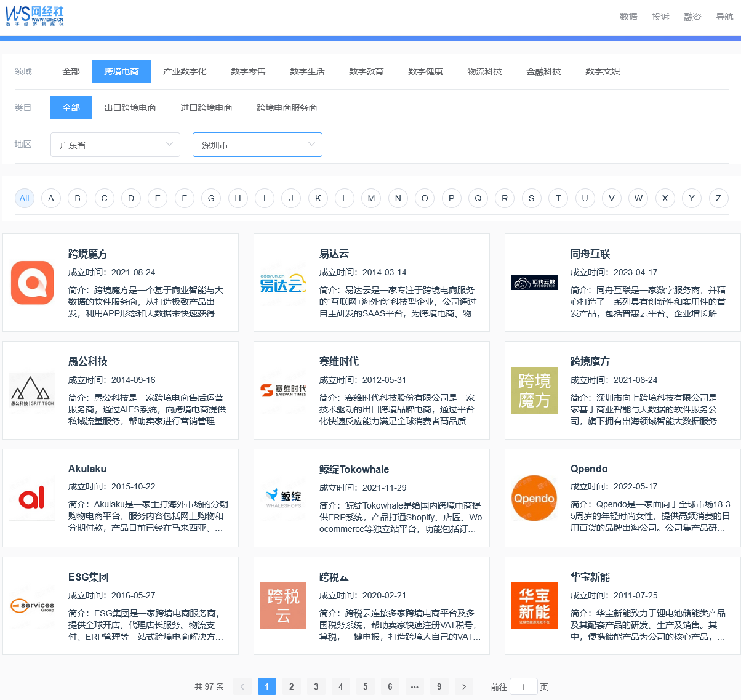The image size is (741, 700).
Task: Filter by 跨境电商服务商 category
Action: 287,108
